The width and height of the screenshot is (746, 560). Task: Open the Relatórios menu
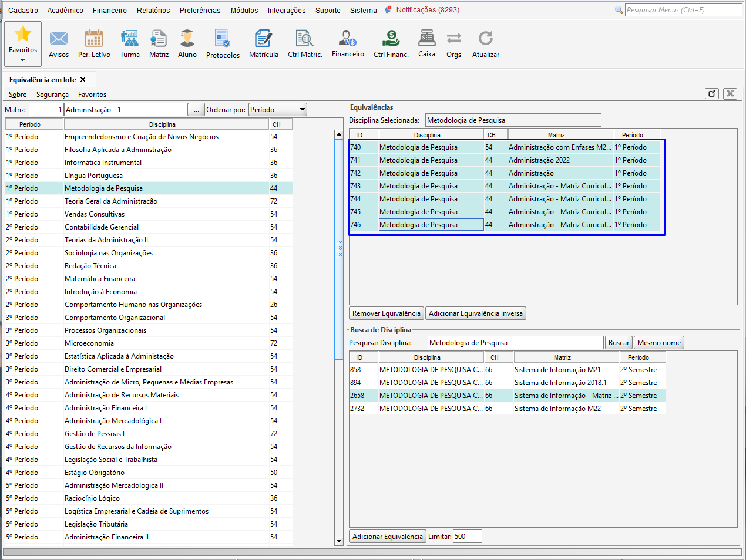point(153,11)
